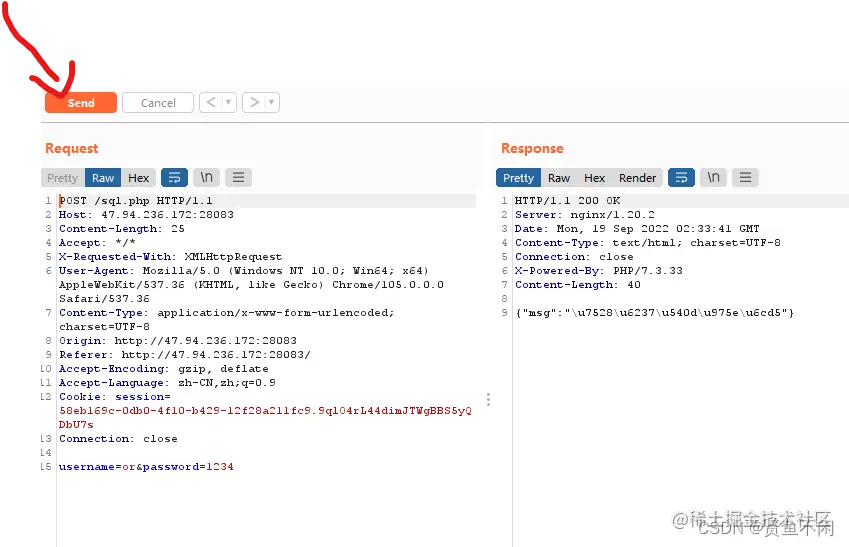
Task: Select the Request Hex tab
Action: point(139,178)
